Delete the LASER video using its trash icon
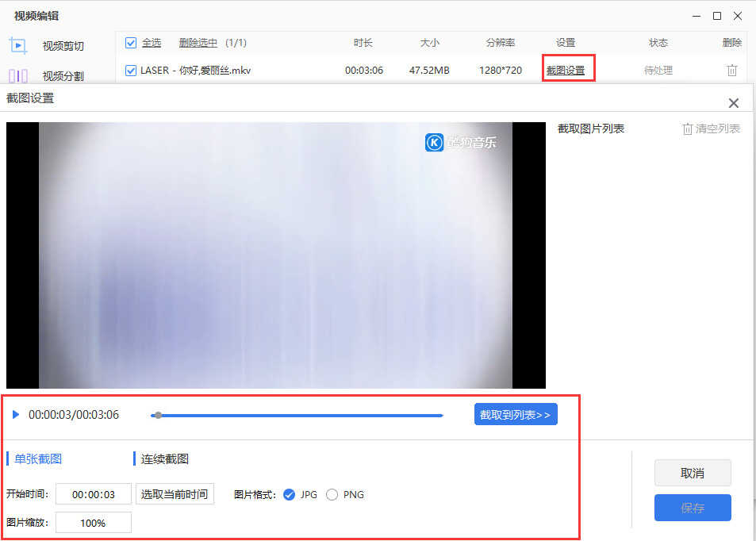This screenshot has width=756, height=541. click(731, 70)
